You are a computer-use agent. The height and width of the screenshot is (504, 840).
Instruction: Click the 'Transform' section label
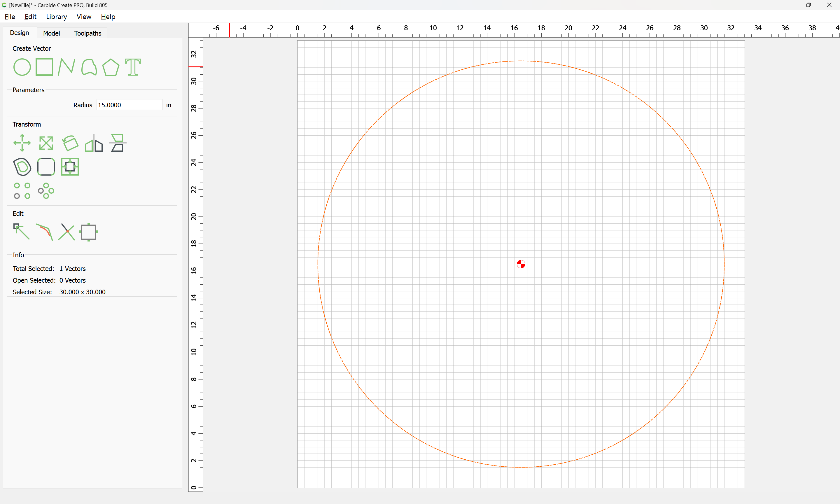(27, 124)
